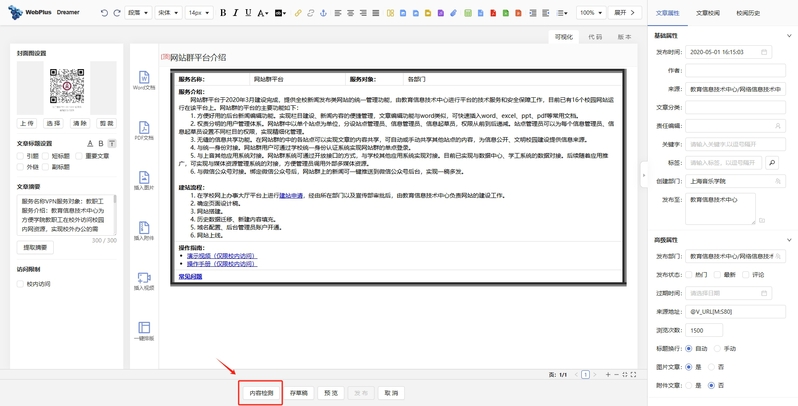Image resolution: width=798 pixels, height=406 pixels.
Task: Select 否 for 图片文章
Action: pyautogui.click(x=711, y=367)
